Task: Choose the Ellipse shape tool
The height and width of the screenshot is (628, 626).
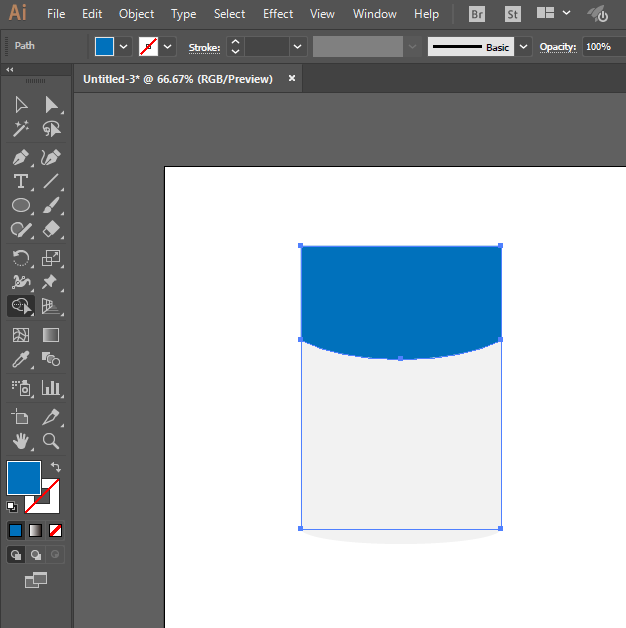Action: point(20,205)
